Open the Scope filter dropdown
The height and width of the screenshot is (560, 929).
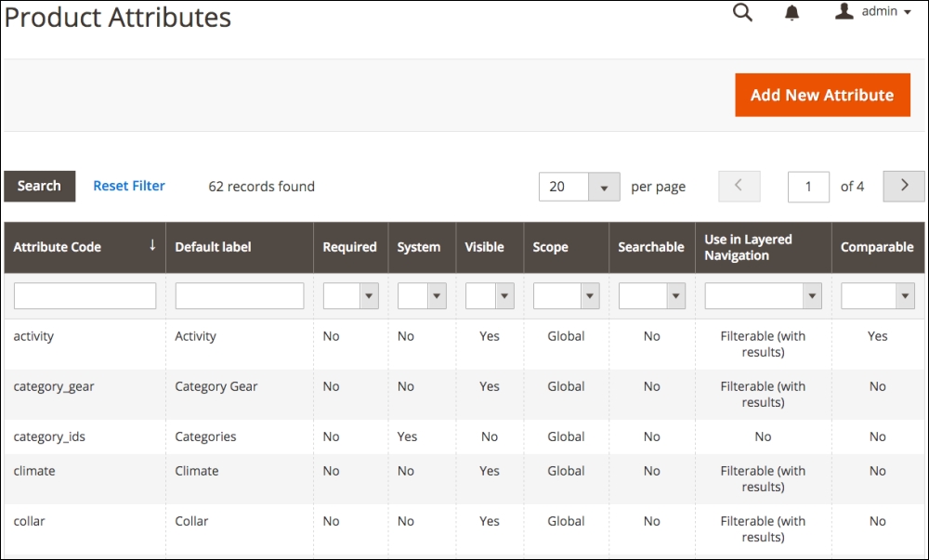point(566,296)
